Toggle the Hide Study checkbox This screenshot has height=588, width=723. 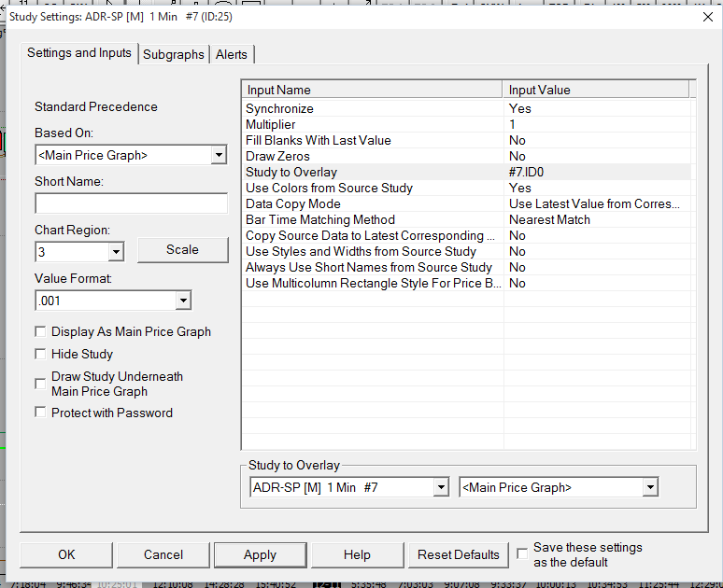[40, 354]
